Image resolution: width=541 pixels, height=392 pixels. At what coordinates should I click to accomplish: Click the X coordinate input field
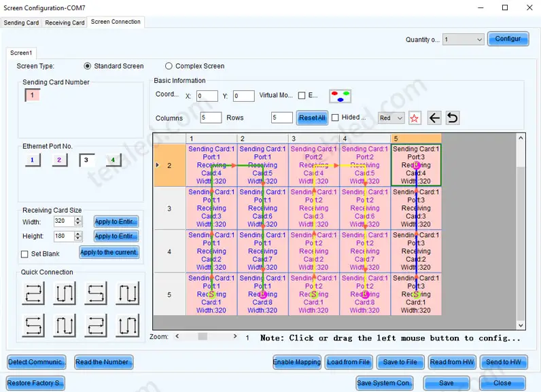[207, 96]
